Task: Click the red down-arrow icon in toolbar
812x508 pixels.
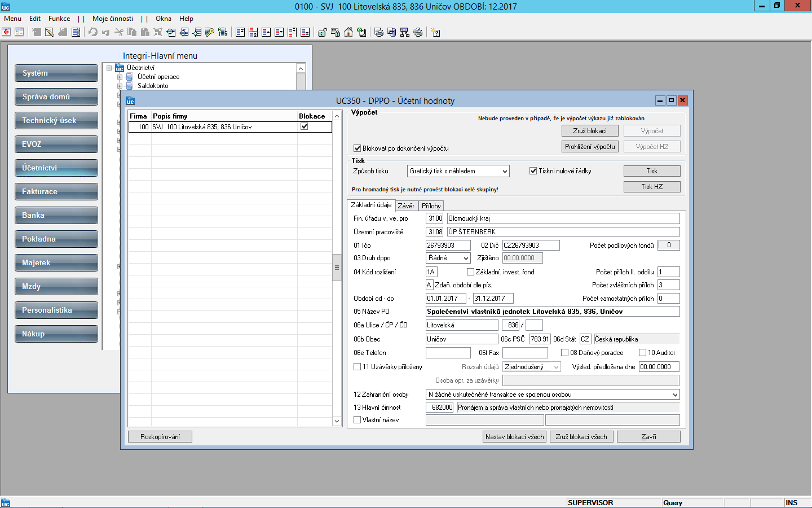Action: click(x=6, y=32)
